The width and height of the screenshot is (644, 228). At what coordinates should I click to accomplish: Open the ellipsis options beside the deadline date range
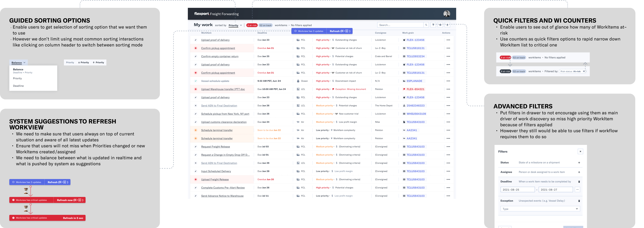(577, 189)
